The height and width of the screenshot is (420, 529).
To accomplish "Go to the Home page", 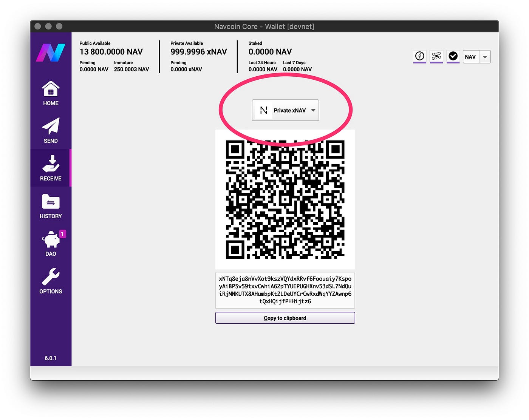I will [x=51, y=93].
